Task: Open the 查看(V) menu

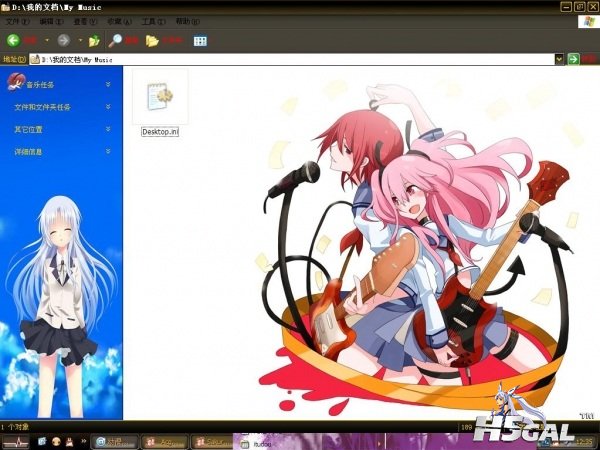Action: 85,21
